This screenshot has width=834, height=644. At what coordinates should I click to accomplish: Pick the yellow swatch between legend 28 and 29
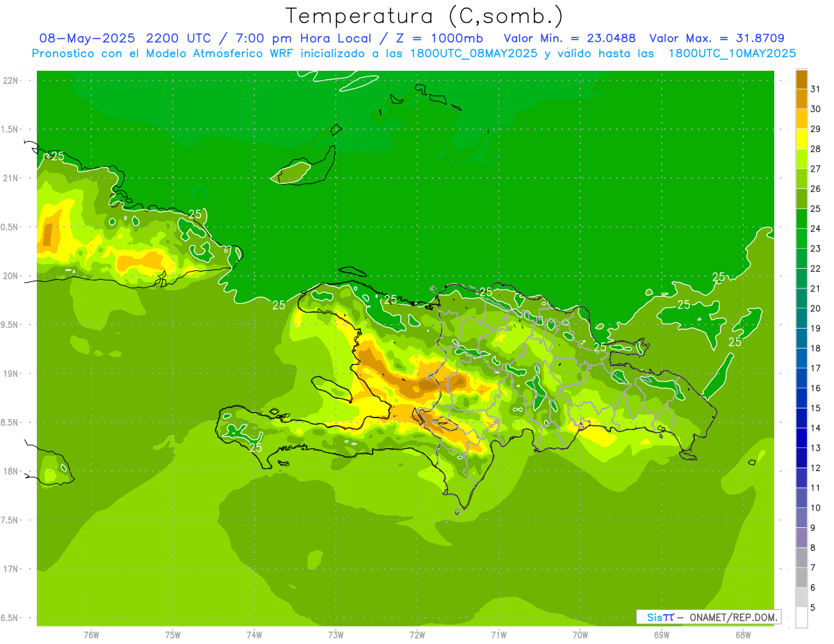[x=801, y=139]
